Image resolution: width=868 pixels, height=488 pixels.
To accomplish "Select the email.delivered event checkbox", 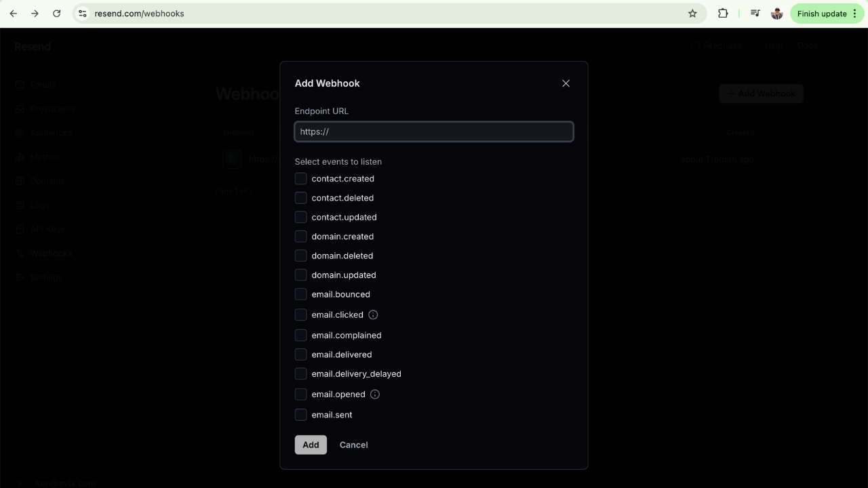I will point(300,354).
